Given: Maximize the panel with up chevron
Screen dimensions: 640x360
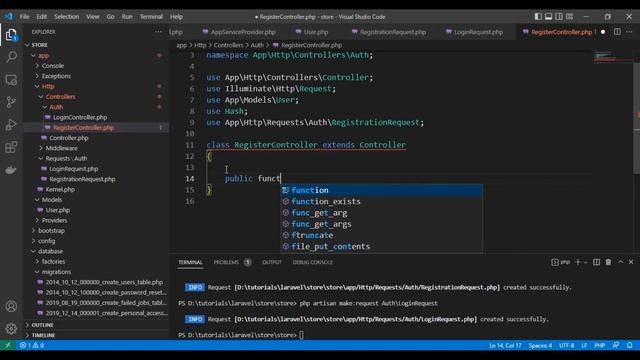Looking at the screenshot, I should point(620,262).
